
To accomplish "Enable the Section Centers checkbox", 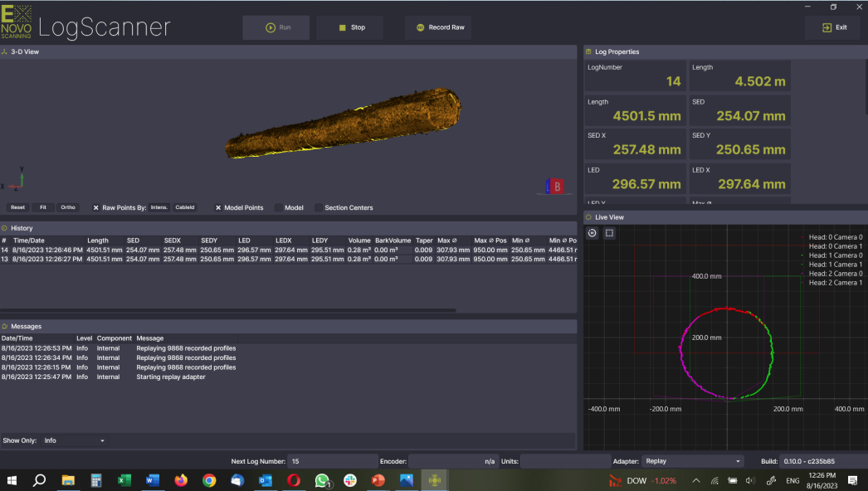I will 319,208.
